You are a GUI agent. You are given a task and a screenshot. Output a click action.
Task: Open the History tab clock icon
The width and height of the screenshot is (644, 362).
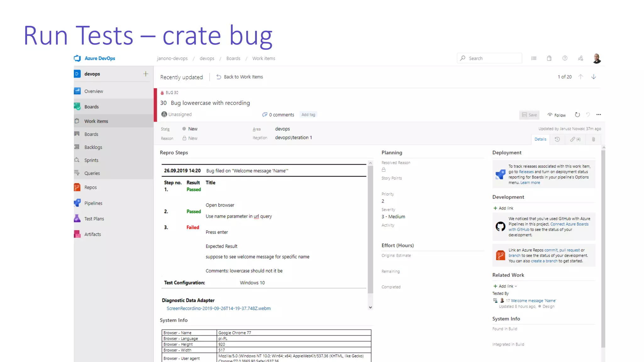(x=557, y=139)
